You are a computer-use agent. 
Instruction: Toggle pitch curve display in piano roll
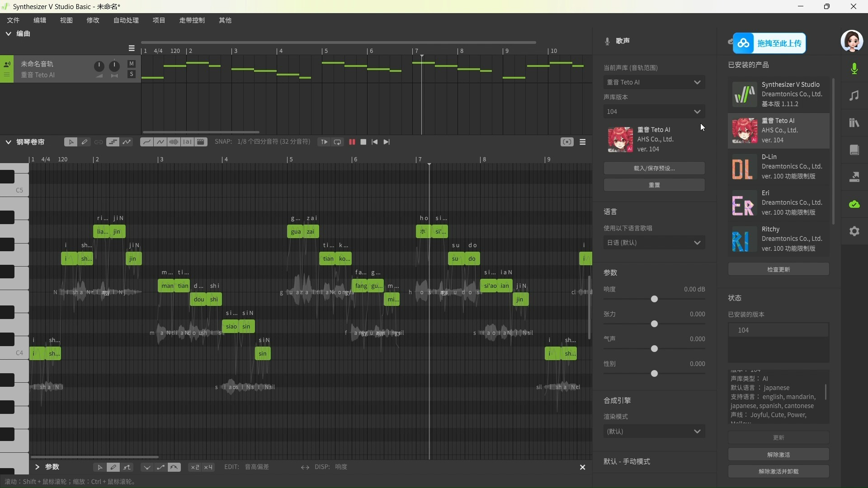coord(146,142)
